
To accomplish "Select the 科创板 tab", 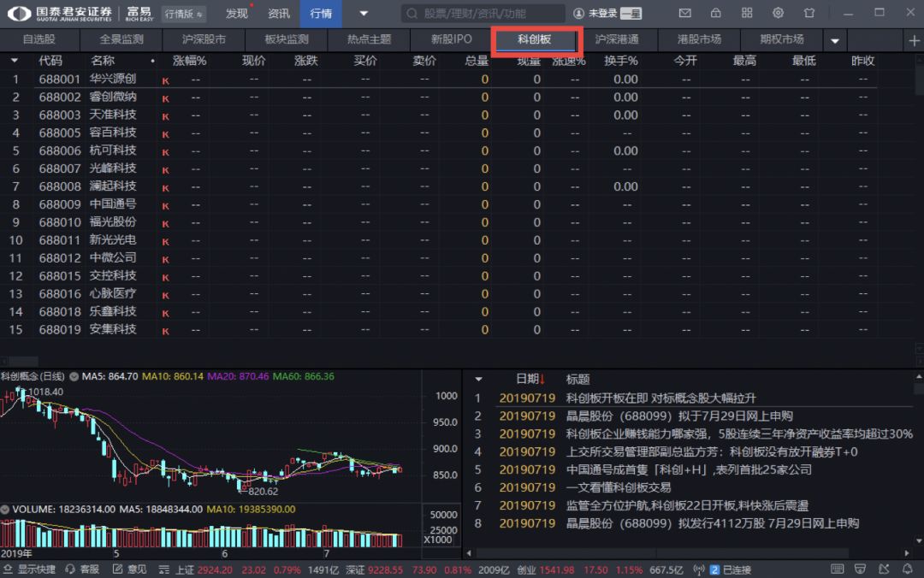I will click(x=535, y=39).
